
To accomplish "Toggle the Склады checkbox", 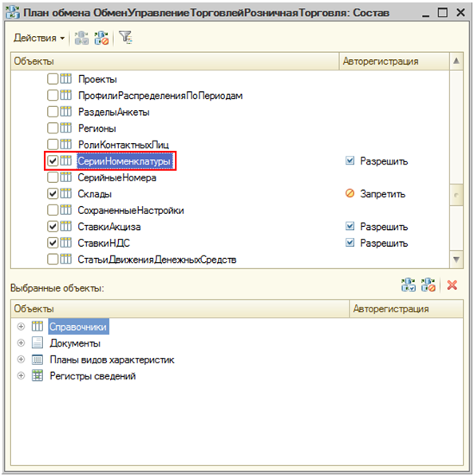I will point(53,194).
